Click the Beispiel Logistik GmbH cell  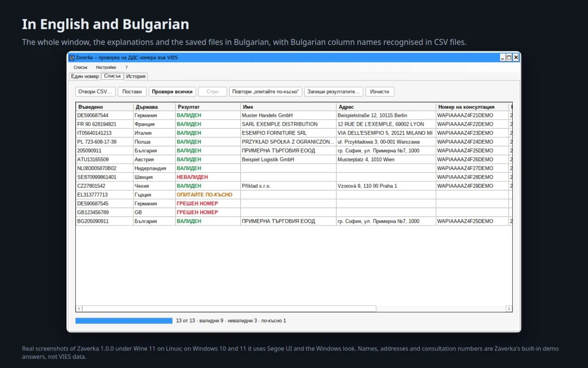coord(288,160)
